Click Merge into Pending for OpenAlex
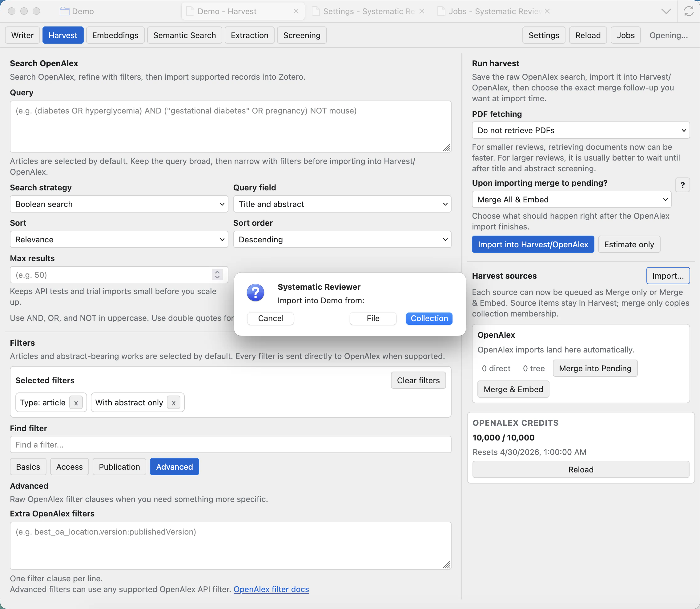Screen dimensions: 700x609 point(595,368)
